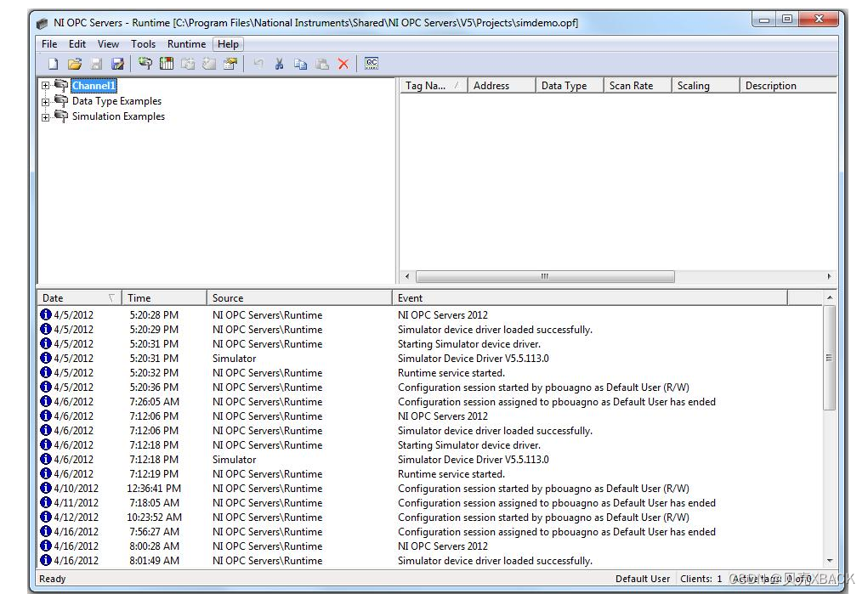The image size is (868, 594).
Task: Select the Channel1 tree item
Action: point(94,85)
